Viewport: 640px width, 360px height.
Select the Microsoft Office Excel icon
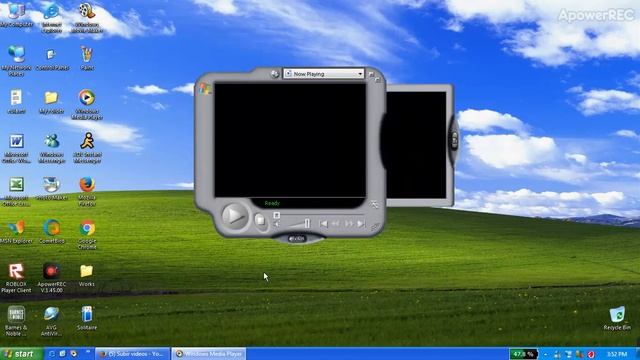click(16, 192)
